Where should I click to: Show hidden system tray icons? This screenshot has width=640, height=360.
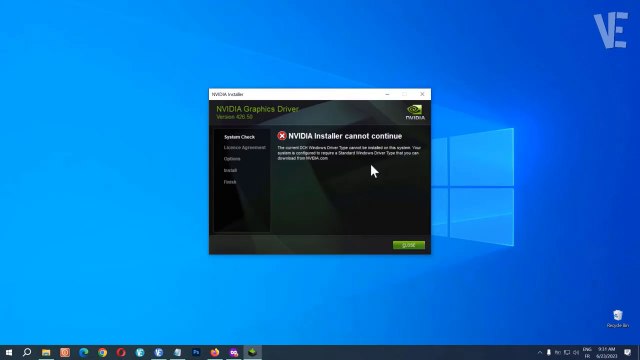click(x=540, y=352)
